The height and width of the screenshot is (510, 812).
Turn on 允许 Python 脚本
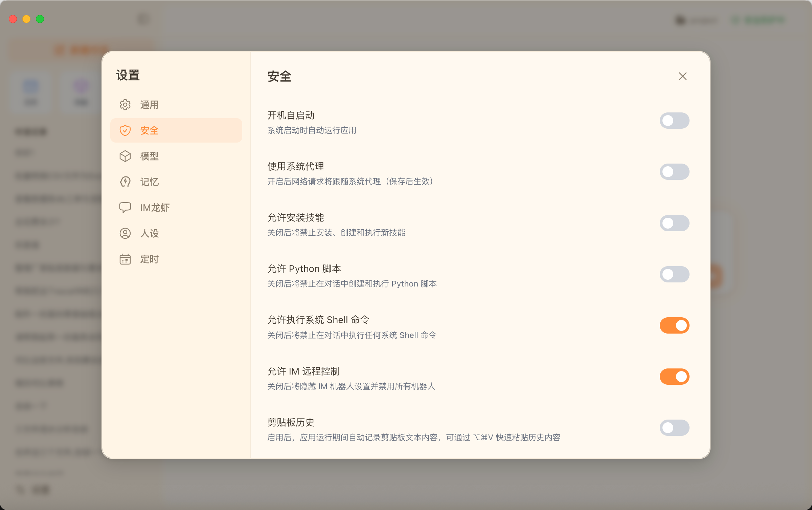[675, 274]
